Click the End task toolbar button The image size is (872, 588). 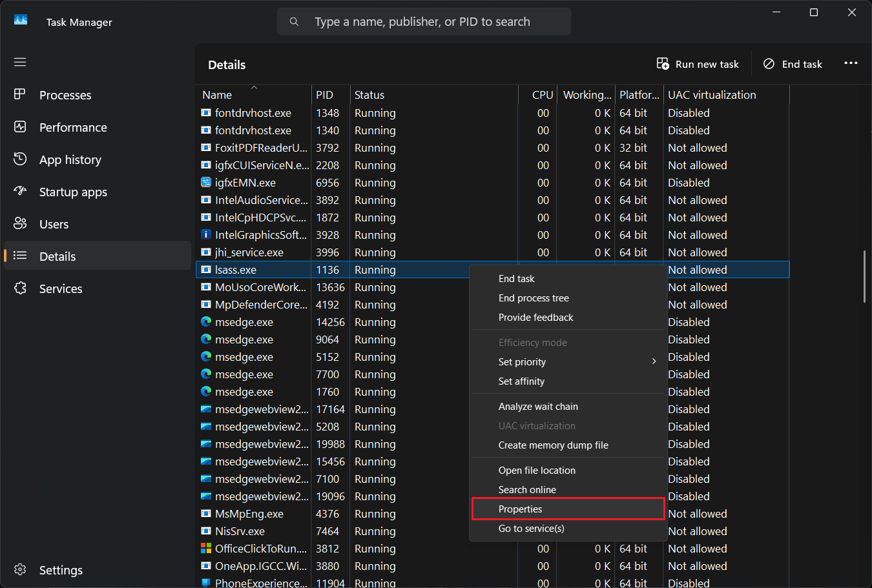click(793, 64)
